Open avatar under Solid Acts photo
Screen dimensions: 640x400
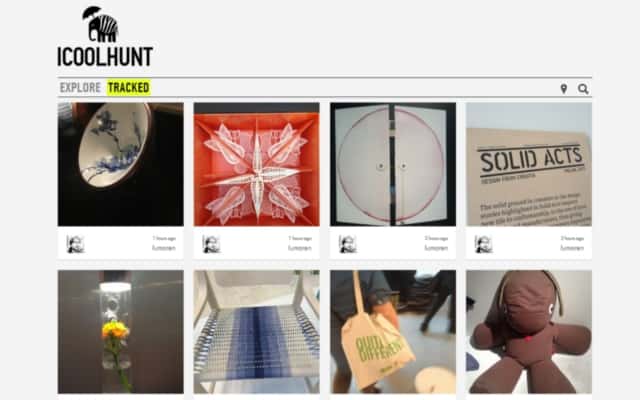coord(484,244)
